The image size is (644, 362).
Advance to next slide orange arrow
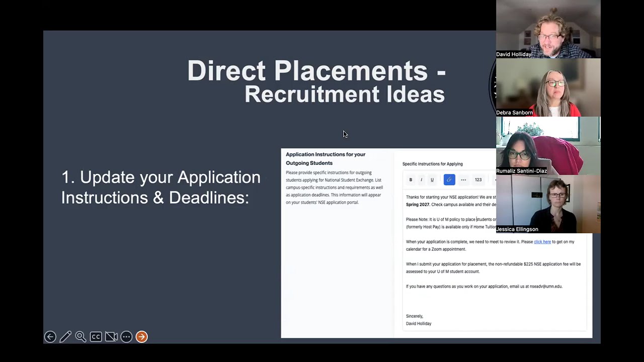(141, 337)
